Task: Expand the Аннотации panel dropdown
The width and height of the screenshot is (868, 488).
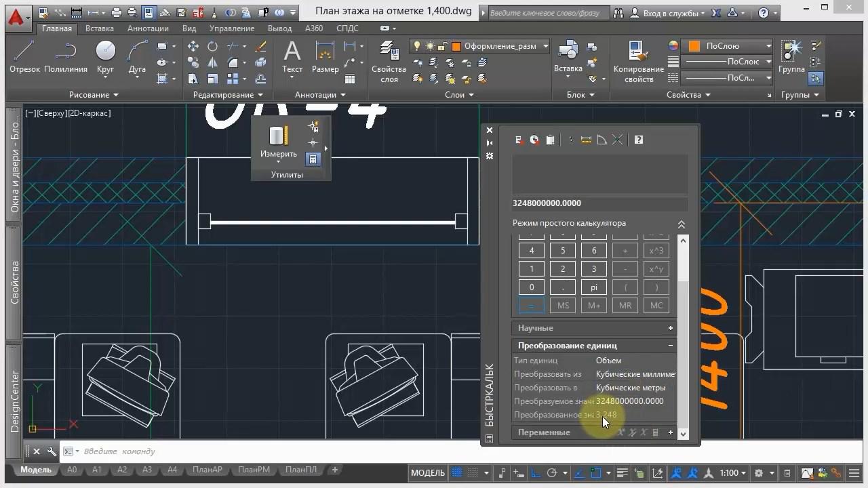Action: click(x=320, y=95)
